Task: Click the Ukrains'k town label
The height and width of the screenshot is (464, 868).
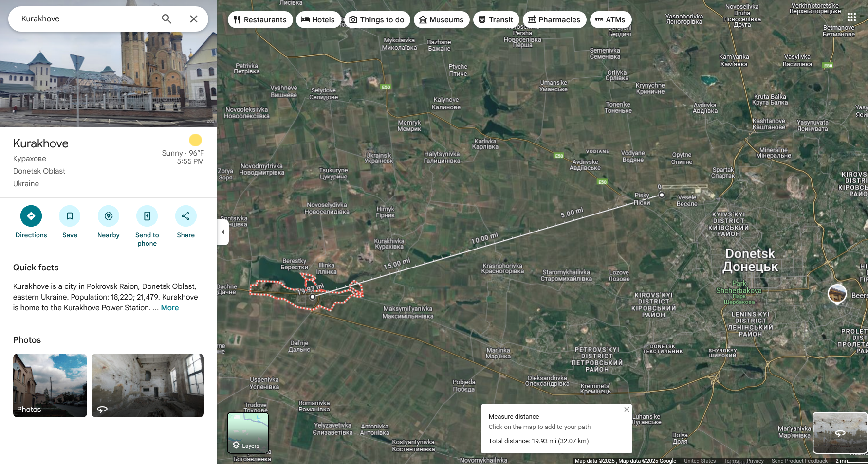Action: [x=379, y=158]
